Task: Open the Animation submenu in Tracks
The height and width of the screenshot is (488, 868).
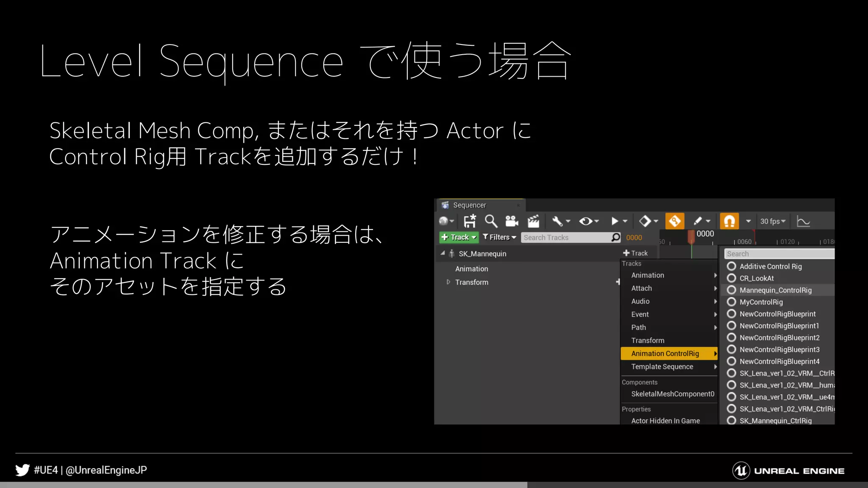Action: tap(669, 275)
